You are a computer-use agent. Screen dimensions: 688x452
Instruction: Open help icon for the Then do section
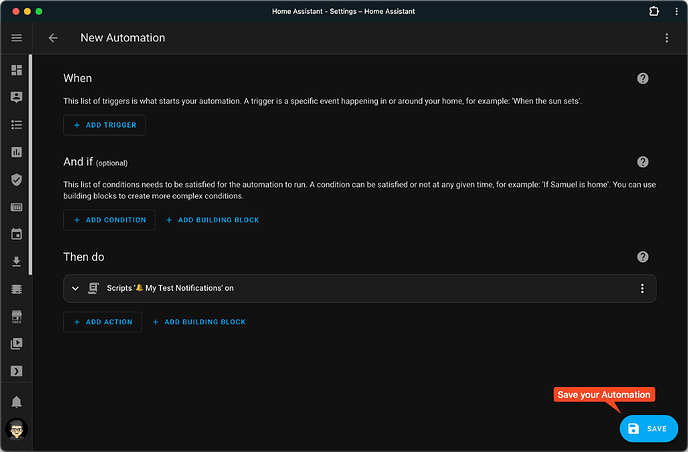[x=643, y=257]
